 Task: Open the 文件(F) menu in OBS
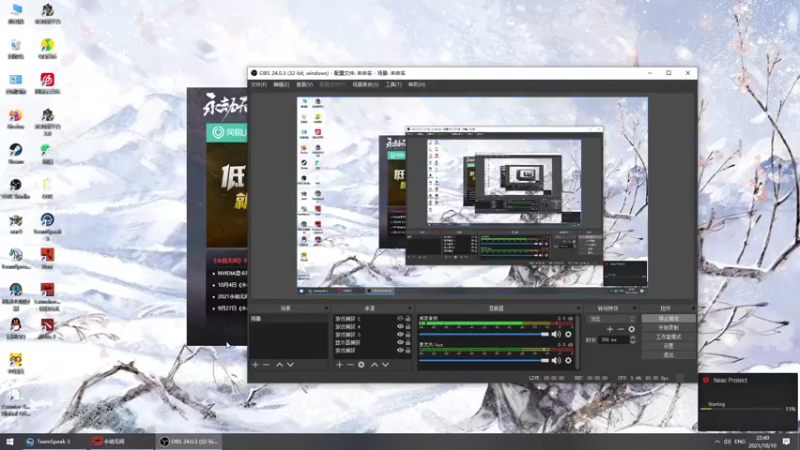(x=259, y=85)
